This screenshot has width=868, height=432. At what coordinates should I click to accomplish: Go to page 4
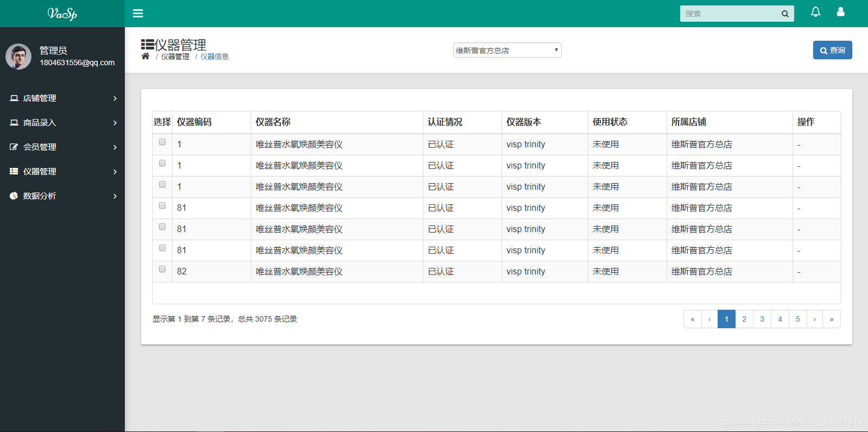(x=780, y=319)
